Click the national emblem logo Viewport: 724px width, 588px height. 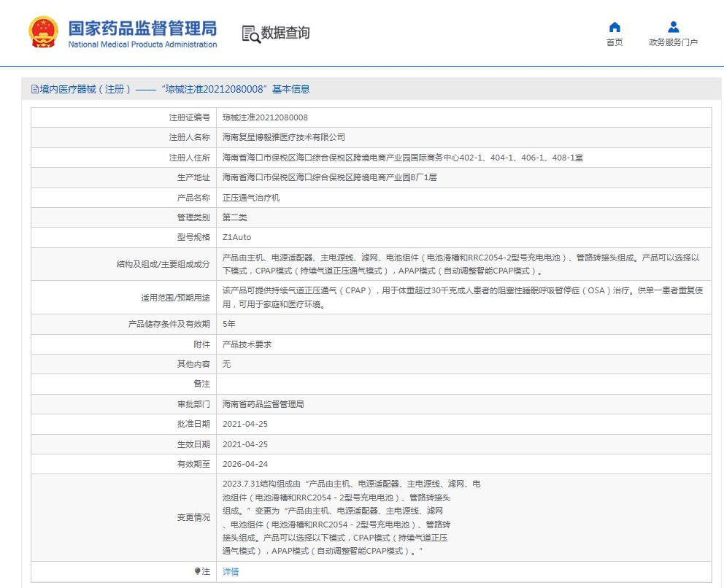(45, 33)
